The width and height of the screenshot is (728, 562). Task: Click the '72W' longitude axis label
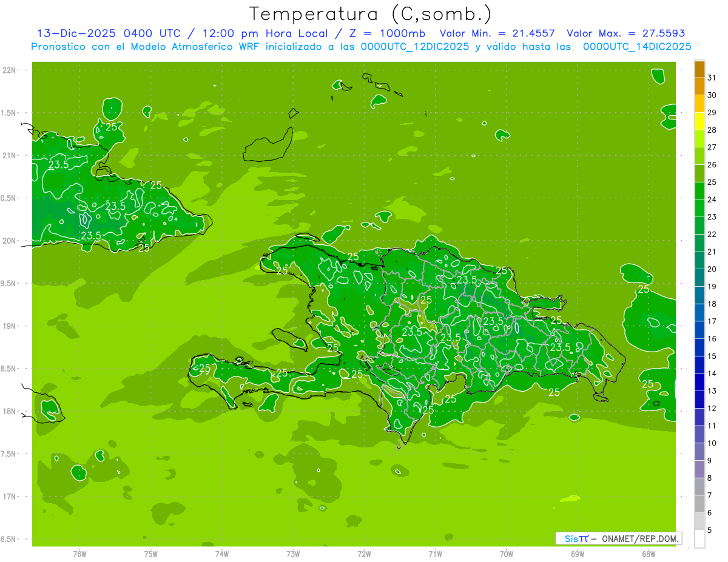click(364, 554)
